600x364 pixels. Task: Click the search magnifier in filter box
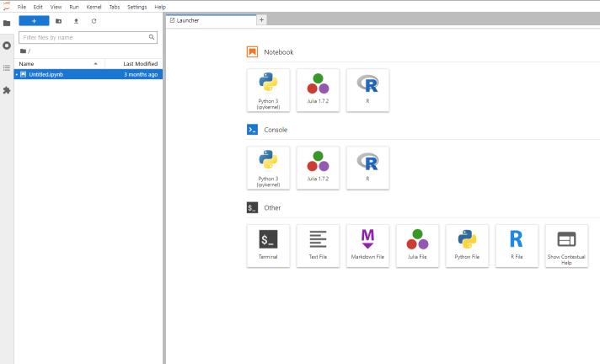pyautogui.click(x=152, y=37)
